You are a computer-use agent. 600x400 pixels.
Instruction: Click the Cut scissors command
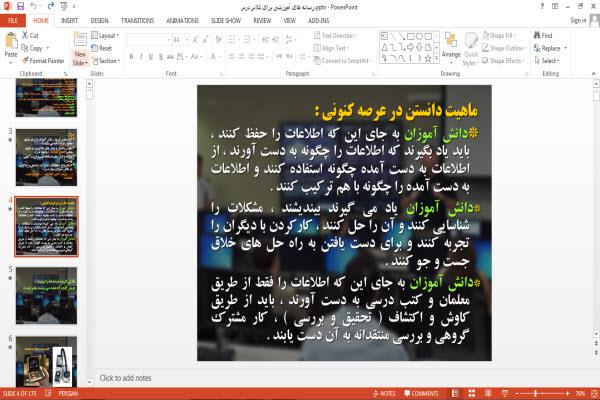point(30,36)
